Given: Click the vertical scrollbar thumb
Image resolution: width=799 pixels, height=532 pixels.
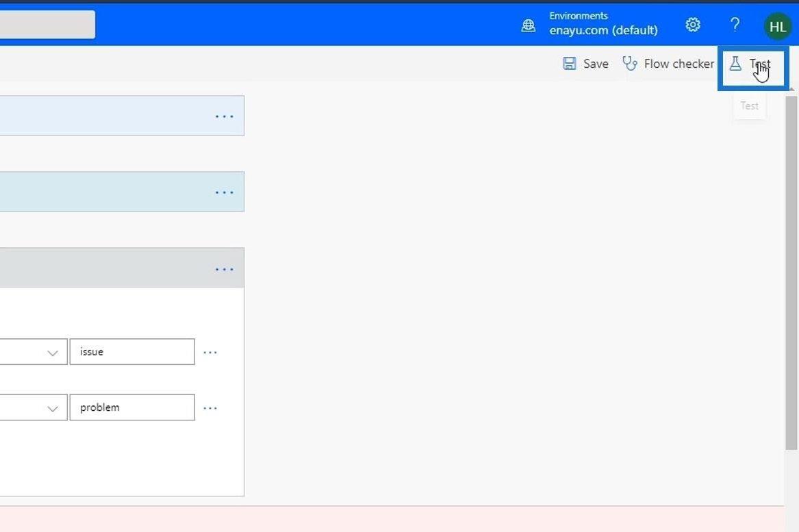Looking at the screenshot, I should click(x=791, y=273).
